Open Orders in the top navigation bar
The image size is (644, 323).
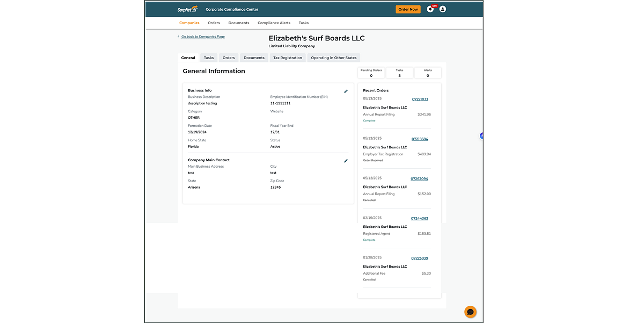[x=214, y=23]
